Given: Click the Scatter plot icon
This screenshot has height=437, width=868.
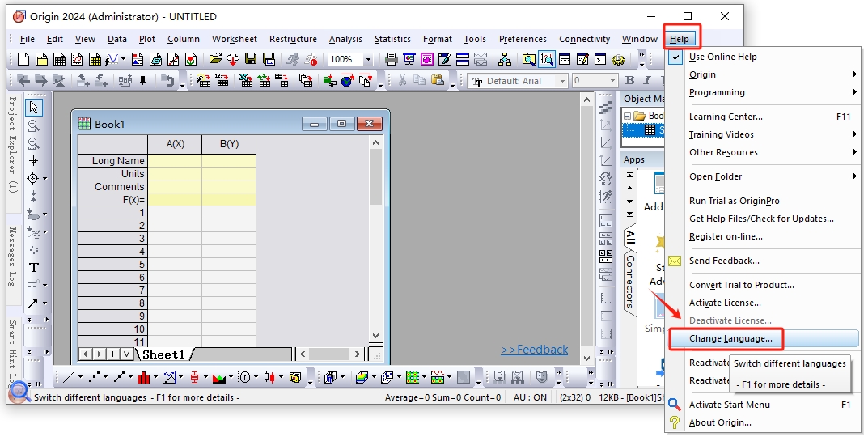Looking at the screenshot, I should point(95,377).
